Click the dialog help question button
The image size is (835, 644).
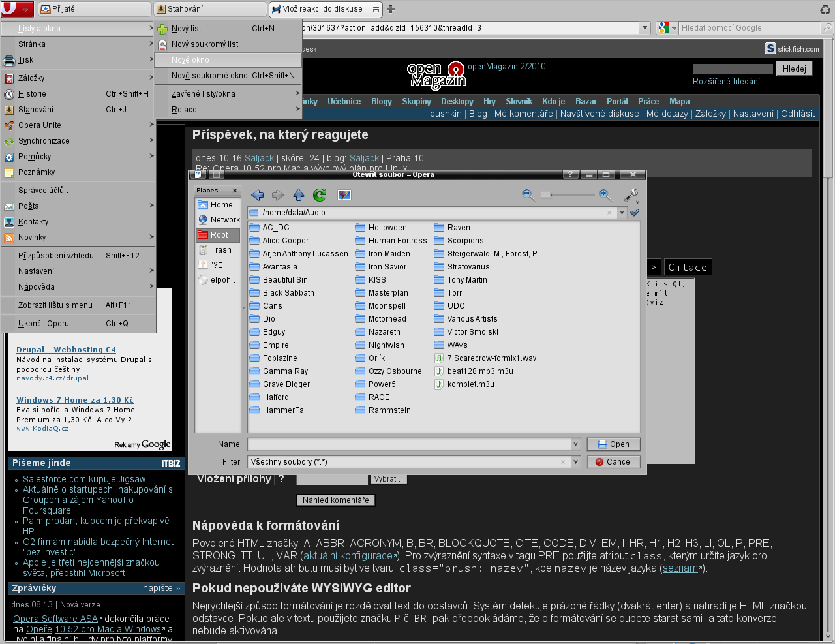click(570, 174)
